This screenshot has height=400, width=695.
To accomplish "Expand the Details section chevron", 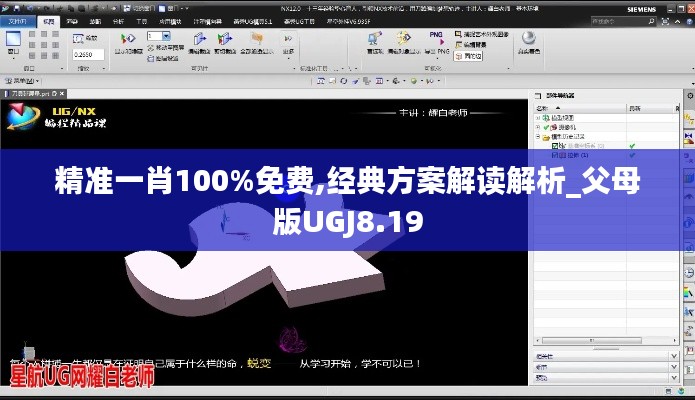I will 674,367.
